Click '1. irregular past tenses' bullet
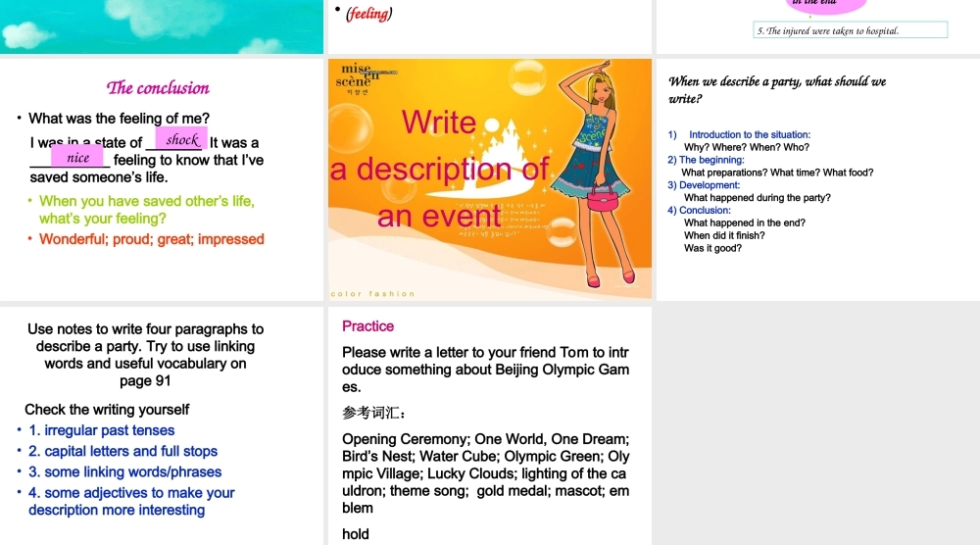The width and height of the screenshot is (980, 545). 101,430
